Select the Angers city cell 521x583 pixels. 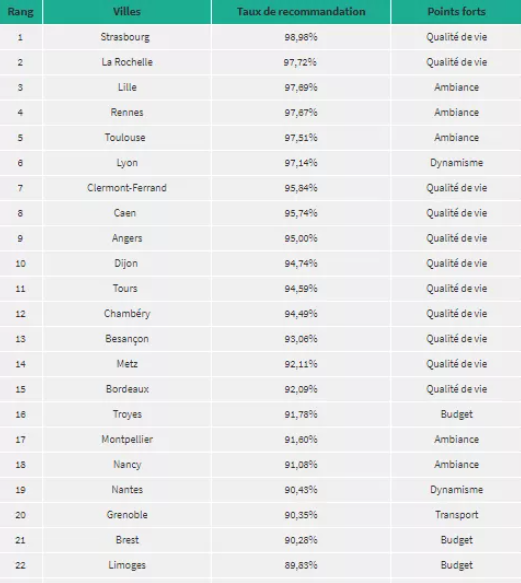pyautogui.click(x=127, y=238)
